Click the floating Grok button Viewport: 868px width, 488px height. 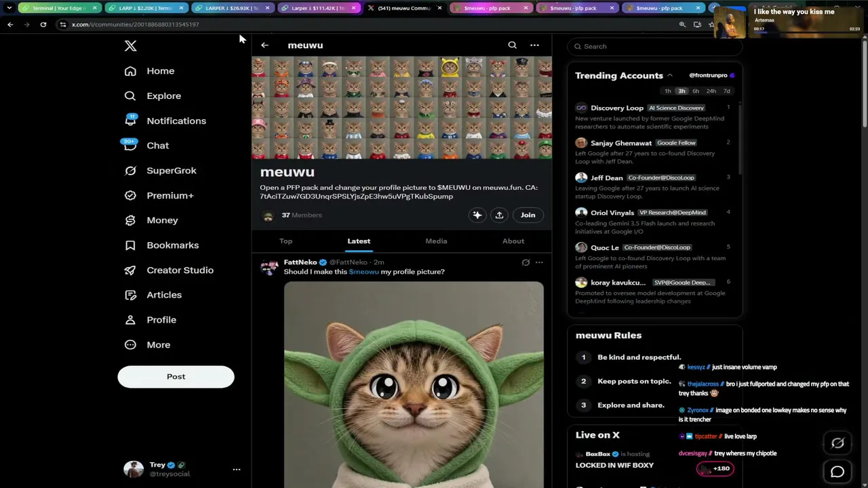tap(837, 443)
